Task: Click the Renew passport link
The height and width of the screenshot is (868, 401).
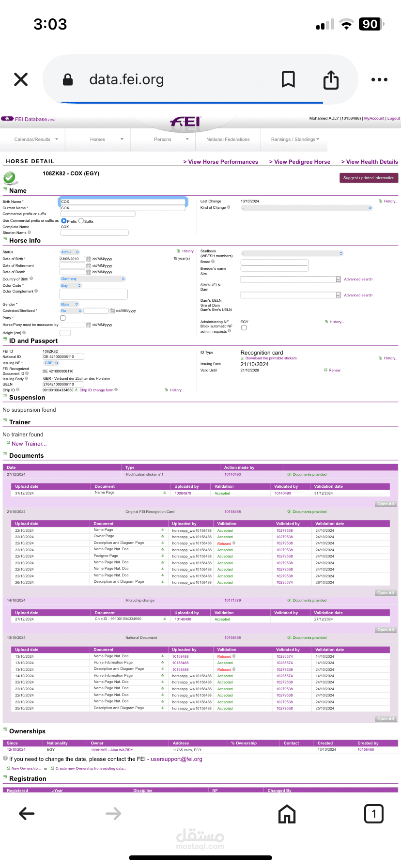Action: (x=335, y=370)
